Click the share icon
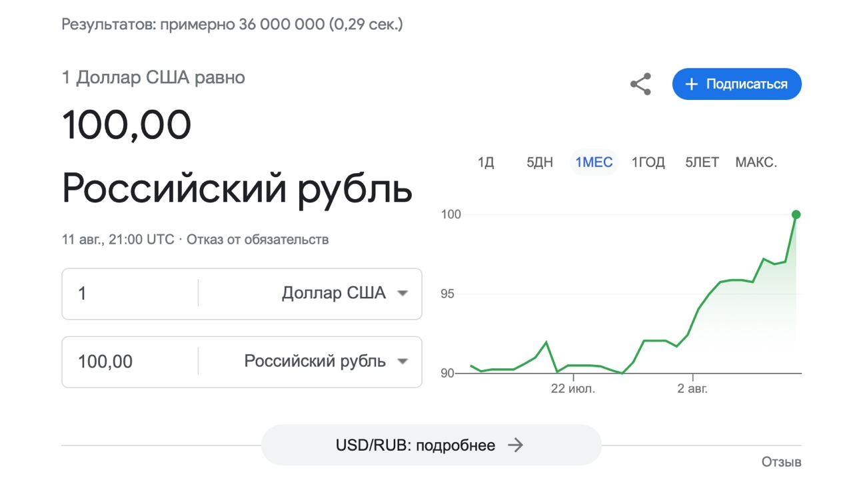 coord(640,84)
